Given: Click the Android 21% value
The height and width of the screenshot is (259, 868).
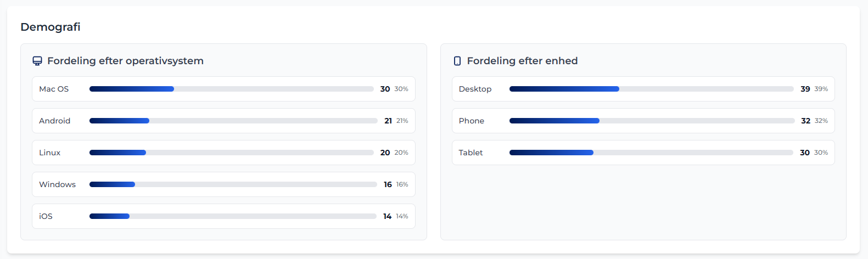Looking at the screenshot, I should [402, 121].
